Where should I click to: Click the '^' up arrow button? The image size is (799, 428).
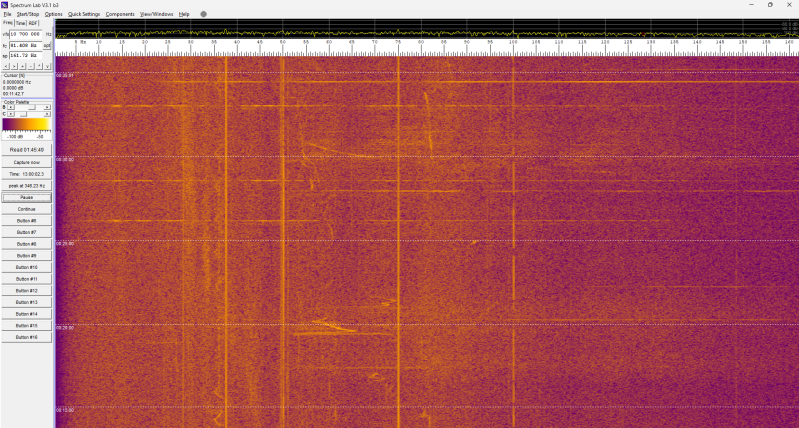[39, 66]
